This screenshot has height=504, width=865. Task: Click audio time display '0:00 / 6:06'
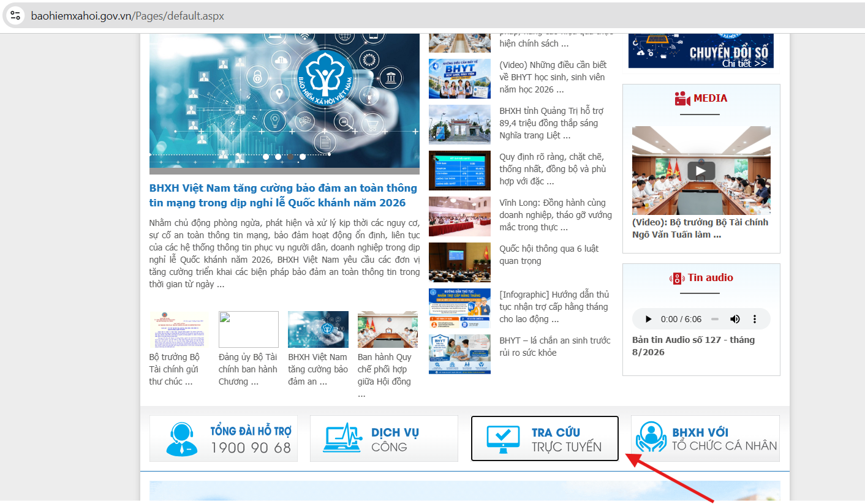[681, 319]
